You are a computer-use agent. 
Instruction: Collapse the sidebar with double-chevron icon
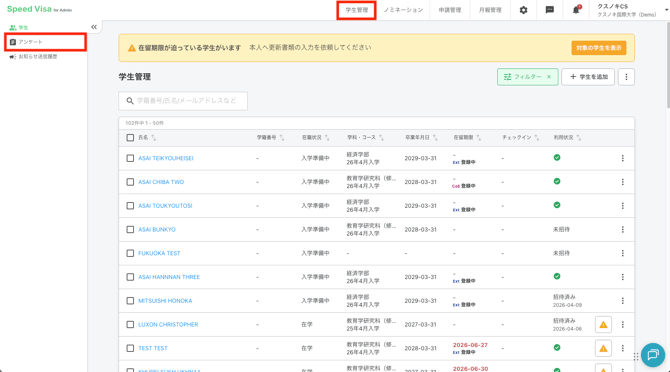[x=94, y=27]
